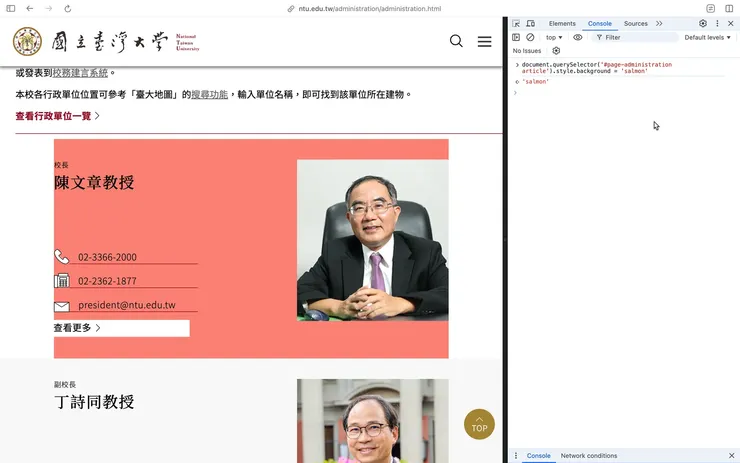Open the DevTools three-dot customize menu
The height and width of the screenshot is (463, 740).
coord(717,24)
